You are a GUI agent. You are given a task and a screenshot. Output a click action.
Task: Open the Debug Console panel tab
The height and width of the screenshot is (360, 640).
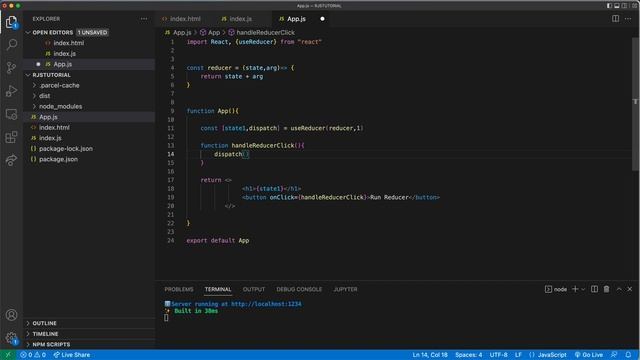(x=299, y=289)
